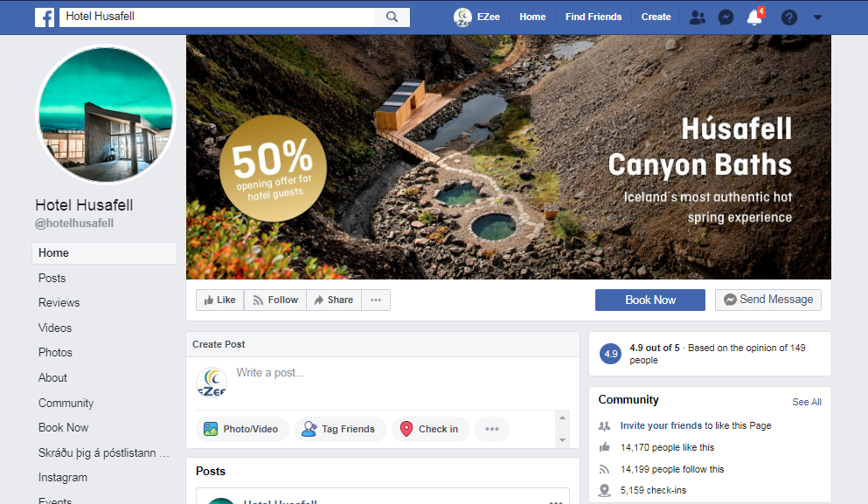Open the friend requests icon
Screen dimensions: 868x504
click(698, 17)
